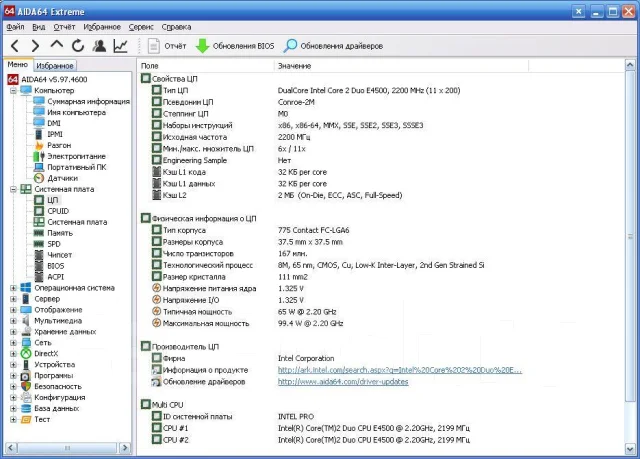Open the Файл menu
Screen dimensions: 640x459
click(16, 27)
